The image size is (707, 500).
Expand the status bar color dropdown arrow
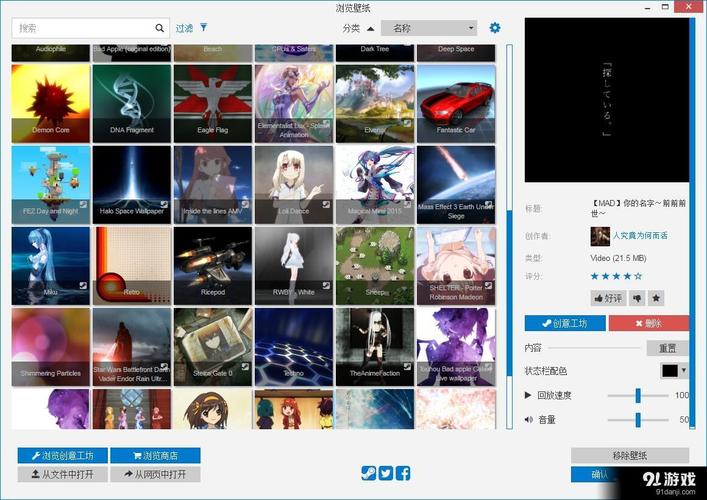pyautogui.click(x=684, y=370)
